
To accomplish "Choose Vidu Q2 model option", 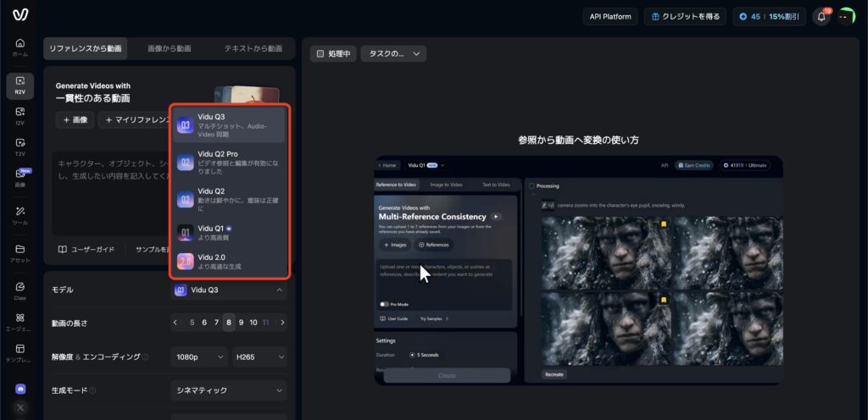I will 229,200.
